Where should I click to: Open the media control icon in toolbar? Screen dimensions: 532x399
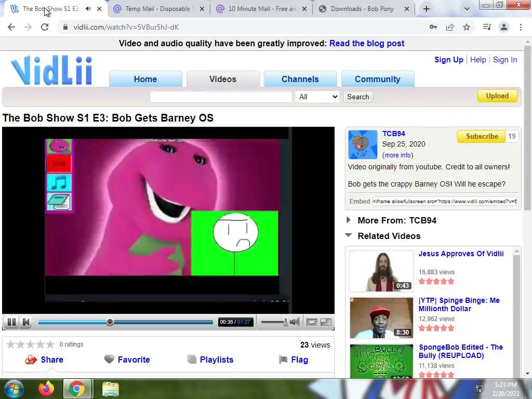[487, 27]
